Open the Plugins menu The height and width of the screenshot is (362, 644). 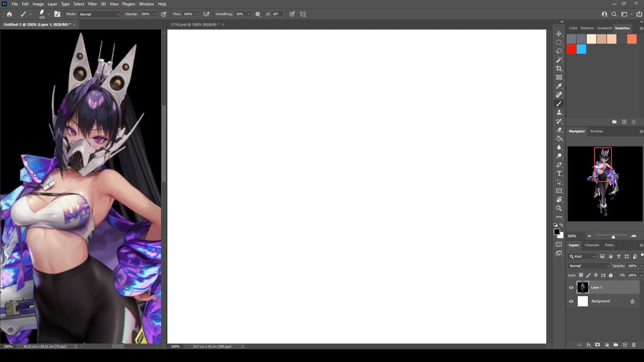tap(128, 4)
